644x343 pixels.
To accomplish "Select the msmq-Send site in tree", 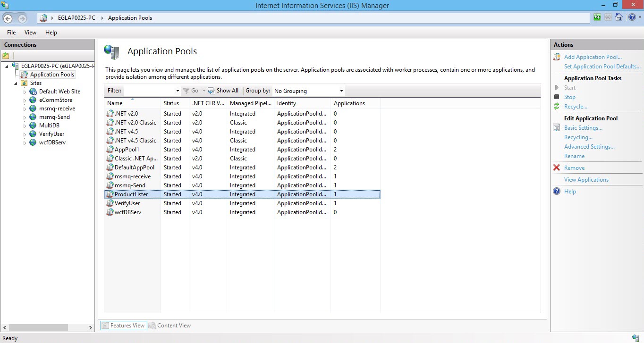I will pos(54,117).
